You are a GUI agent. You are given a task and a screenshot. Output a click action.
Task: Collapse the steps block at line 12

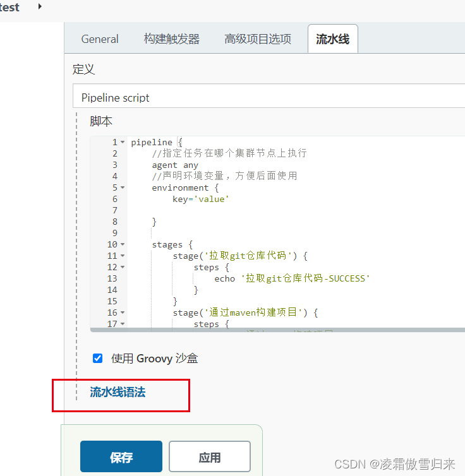pos(123,268)
